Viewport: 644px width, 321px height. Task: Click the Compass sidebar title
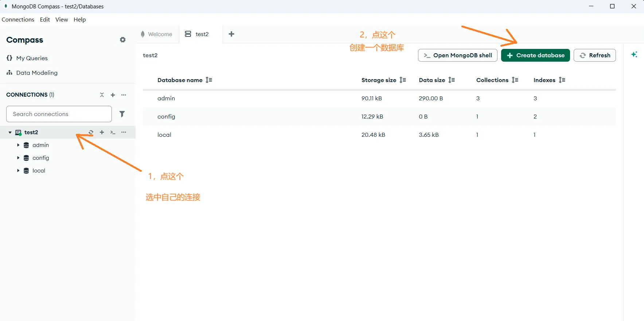24,40
